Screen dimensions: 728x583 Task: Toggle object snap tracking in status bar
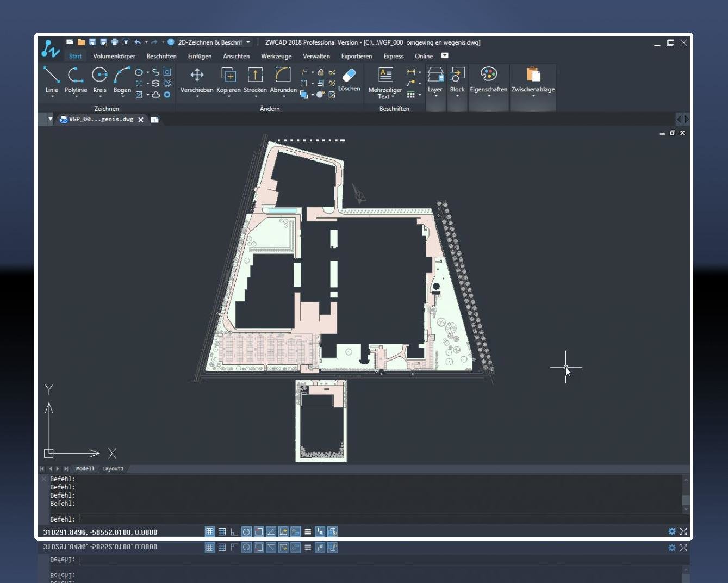pyautogui.click(x=271, y=532)
